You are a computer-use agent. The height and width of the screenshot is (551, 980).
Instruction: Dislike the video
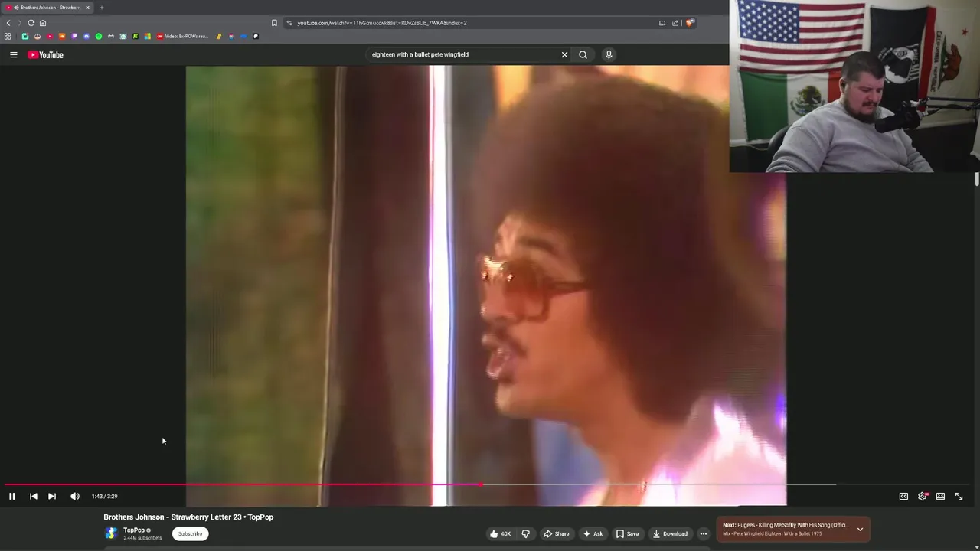(x=526, y=534)
